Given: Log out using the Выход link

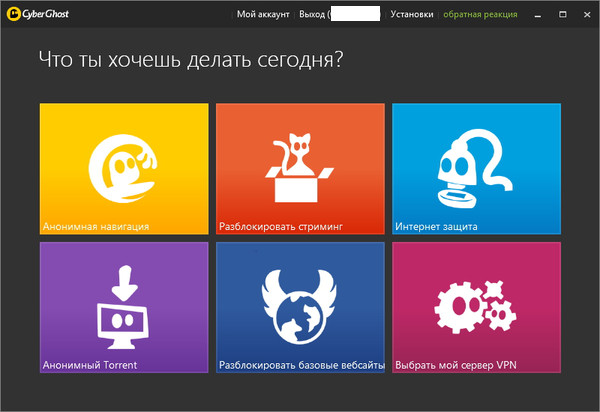Looking at the screenshot, I should click(x=312, y=15).
